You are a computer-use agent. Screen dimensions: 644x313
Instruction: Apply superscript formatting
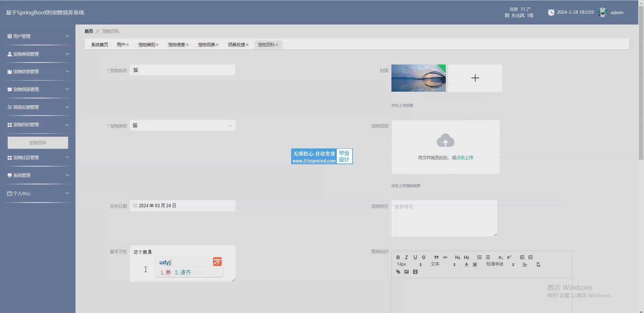pyautogui.click(x=509, y=257)
